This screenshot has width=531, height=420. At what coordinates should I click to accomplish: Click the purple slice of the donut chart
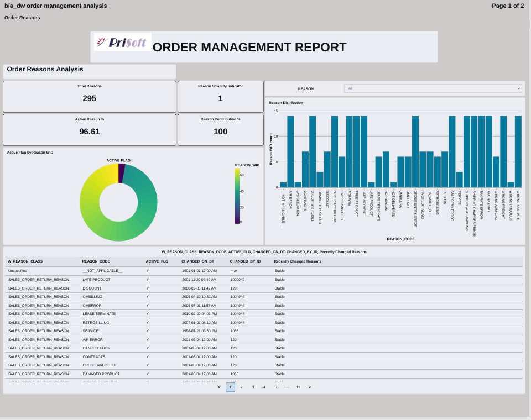pos(122,172)
